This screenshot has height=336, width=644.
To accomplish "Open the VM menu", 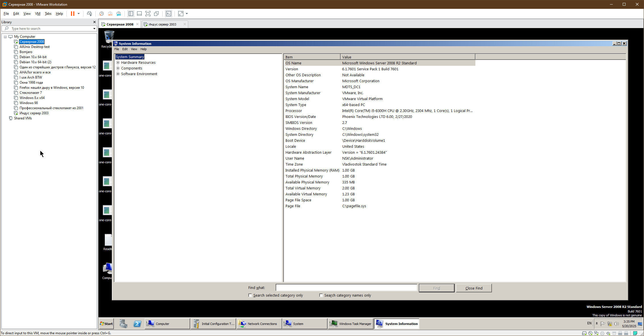I will coord(37,14).
